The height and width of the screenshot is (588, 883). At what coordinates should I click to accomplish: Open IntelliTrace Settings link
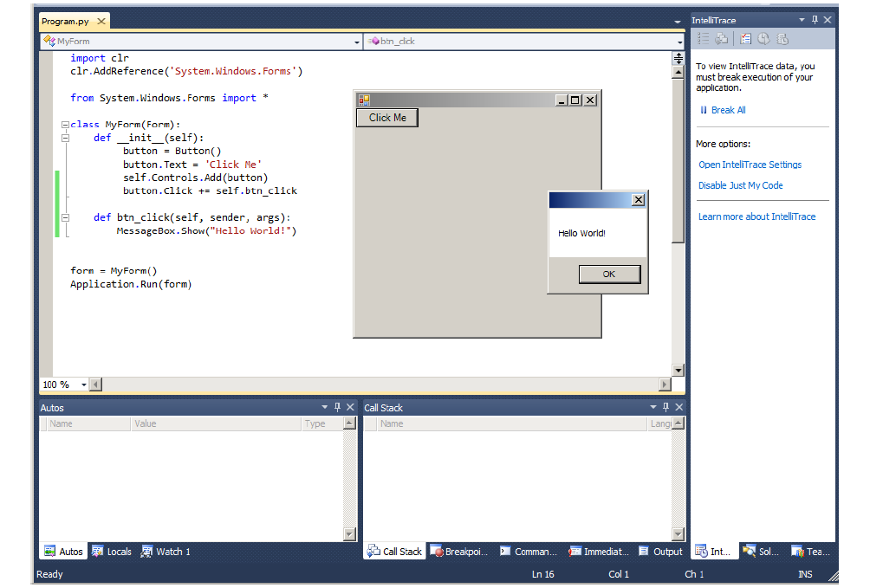[750, 165]
